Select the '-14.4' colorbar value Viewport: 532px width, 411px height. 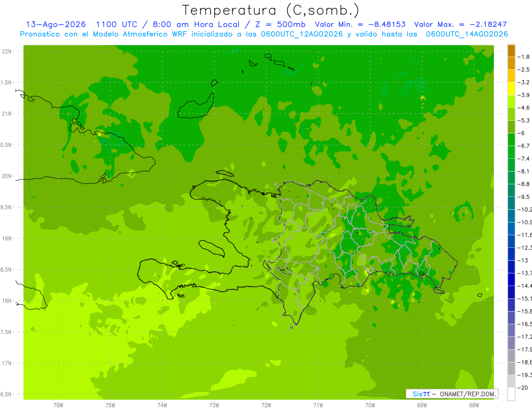tap(526, 286)
